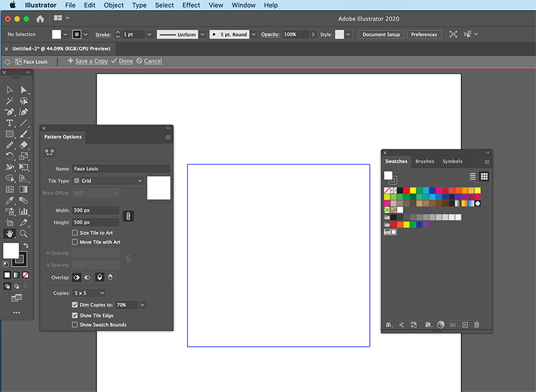Enable Show Swatch Bounds
Image resolution: width=536 pixels, height=392 pixels.
tap(76, 324)
